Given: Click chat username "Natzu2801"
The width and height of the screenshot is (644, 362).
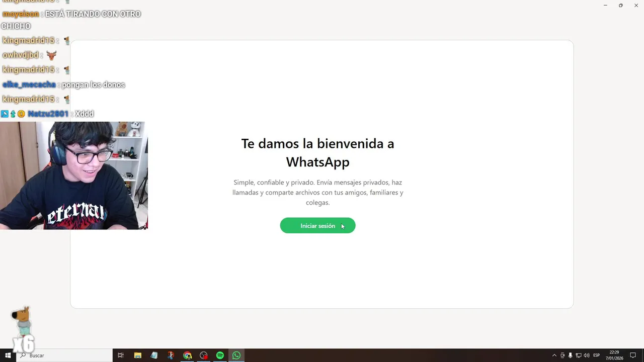Looking at the screenshot, I should point(48,114).
